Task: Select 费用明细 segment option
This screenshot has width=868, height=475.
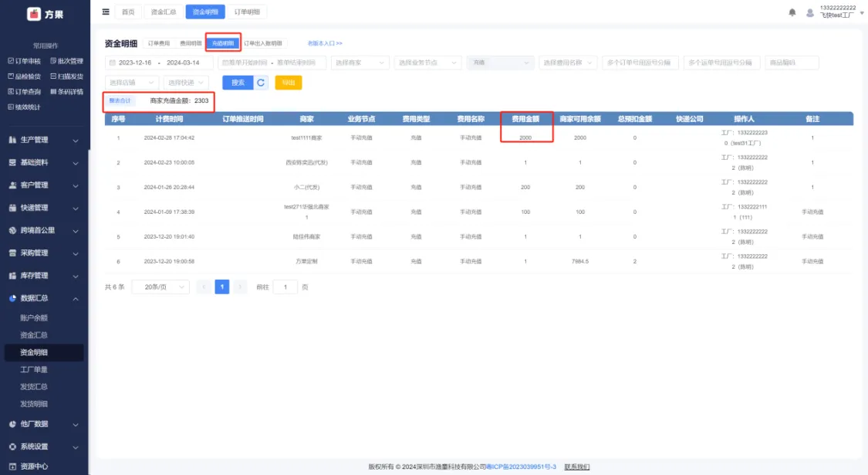Action: (191, 44)
